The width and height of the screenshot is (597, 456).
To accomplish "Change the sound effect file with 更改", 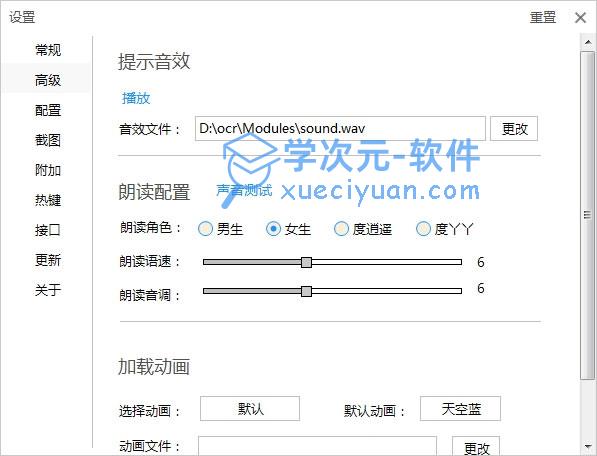I will point(514,129).
